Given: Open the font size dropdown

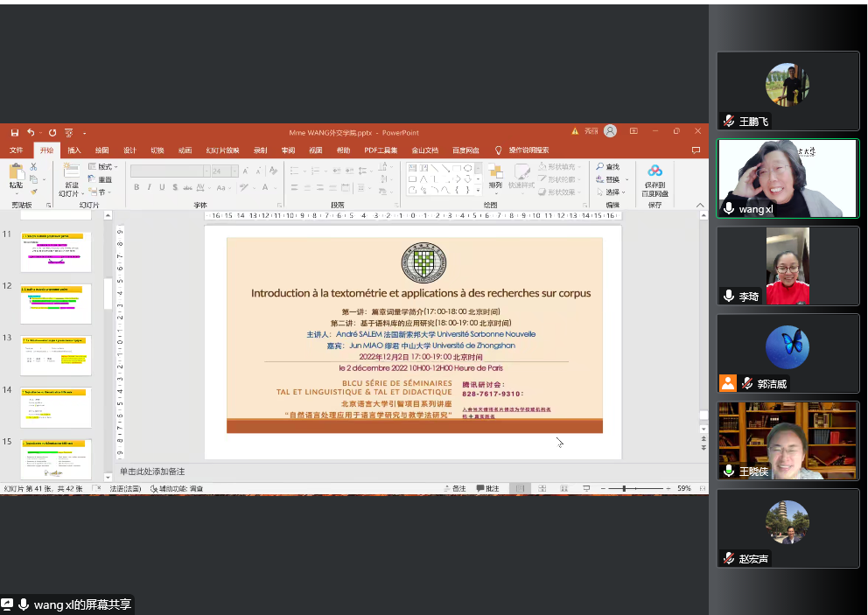Looking at the screenshot, I should pos(234,171).
